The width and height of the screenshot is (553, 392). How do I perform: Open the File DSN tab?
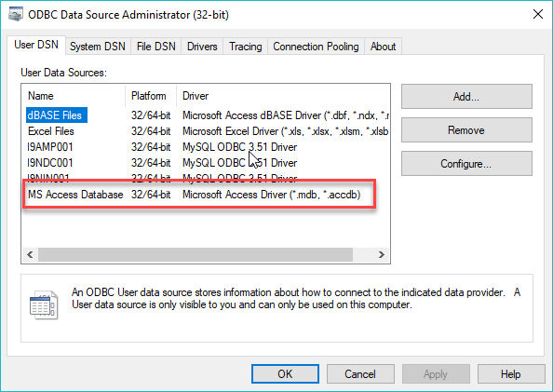pos(155,47)
